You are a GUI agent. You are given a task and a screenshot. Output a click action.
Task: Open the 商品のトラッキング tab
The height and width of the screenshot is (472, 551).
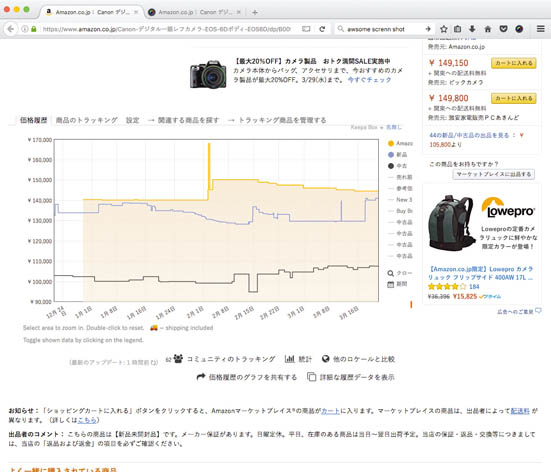[x=86, y=120]
